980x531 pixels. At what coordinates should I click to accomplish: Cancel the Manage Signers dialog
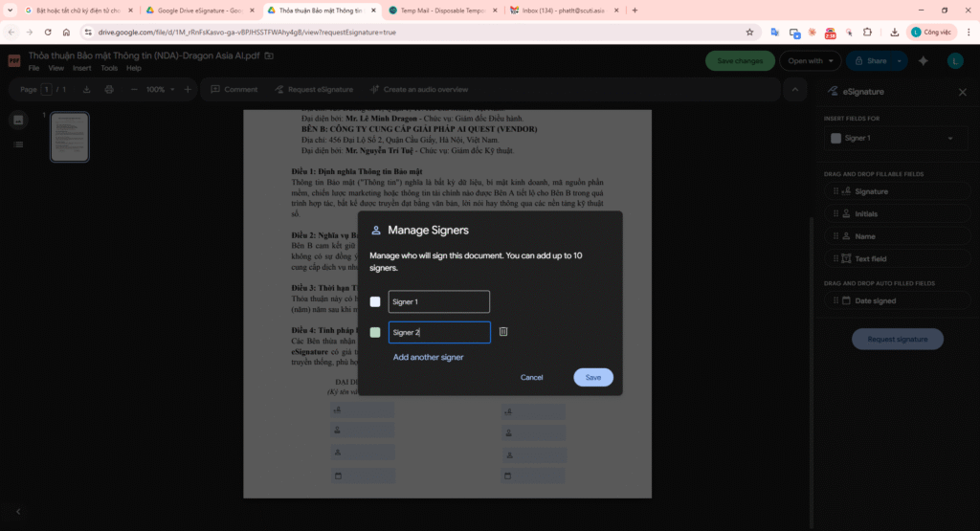click(531, 377)
